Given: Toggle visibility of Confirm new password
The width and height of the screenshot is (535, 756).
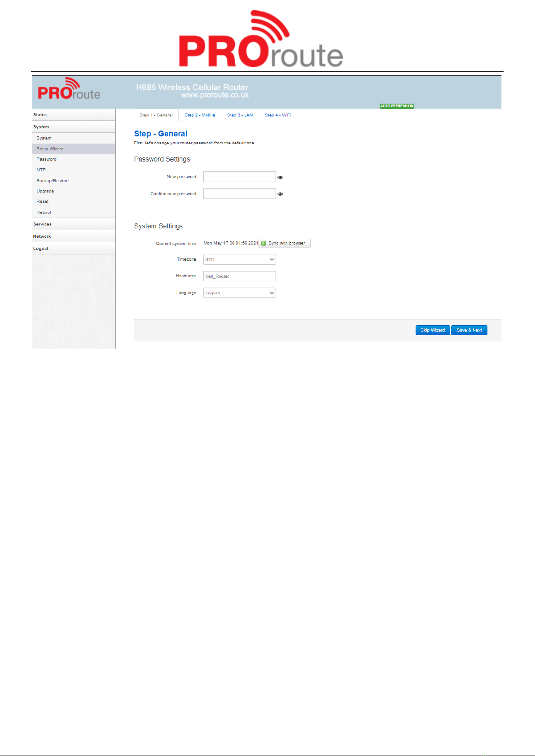Looking at the screenshot, I should coord(280,194).
